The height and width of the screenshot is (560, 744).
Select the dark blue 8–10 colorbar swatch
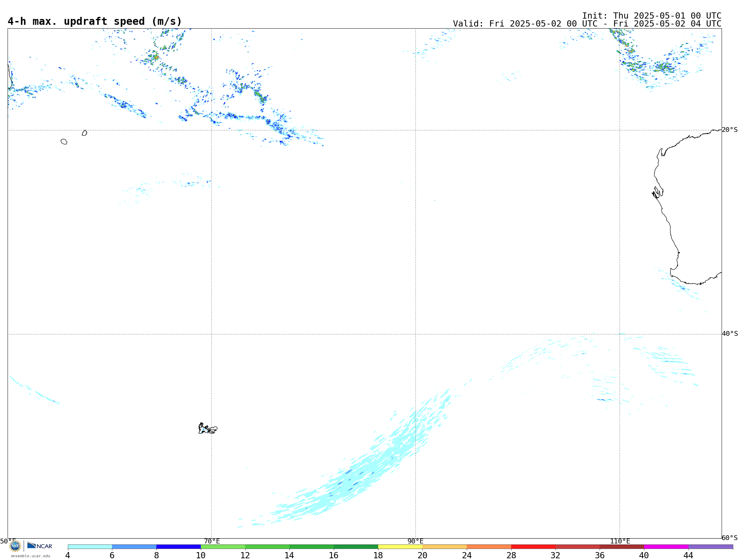point(178,547)
